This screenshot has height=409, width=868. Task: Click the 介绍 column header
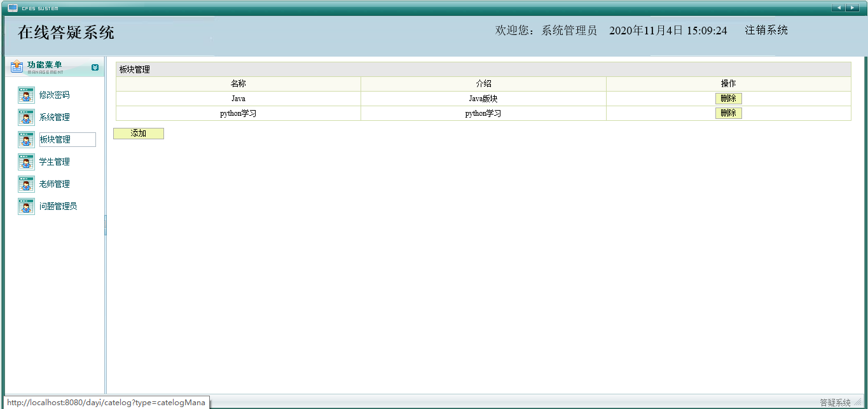pyautogui.click(x=483, y=84)
